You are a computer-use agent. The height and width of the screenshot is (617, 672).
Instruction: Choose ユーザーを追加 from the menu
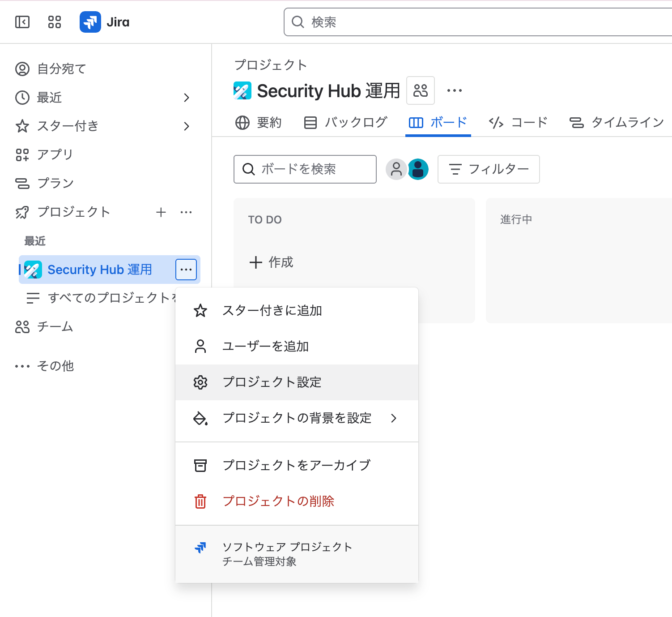point(297,347)
